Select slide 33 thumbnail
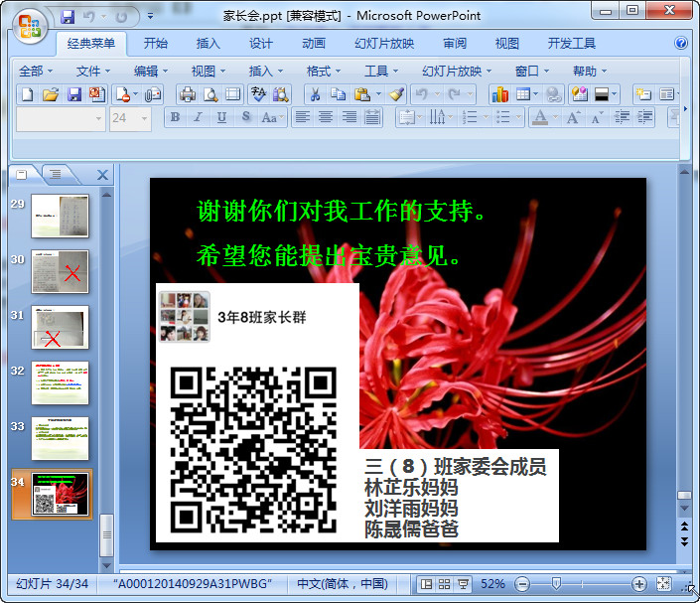 click(x=60, y=439)
